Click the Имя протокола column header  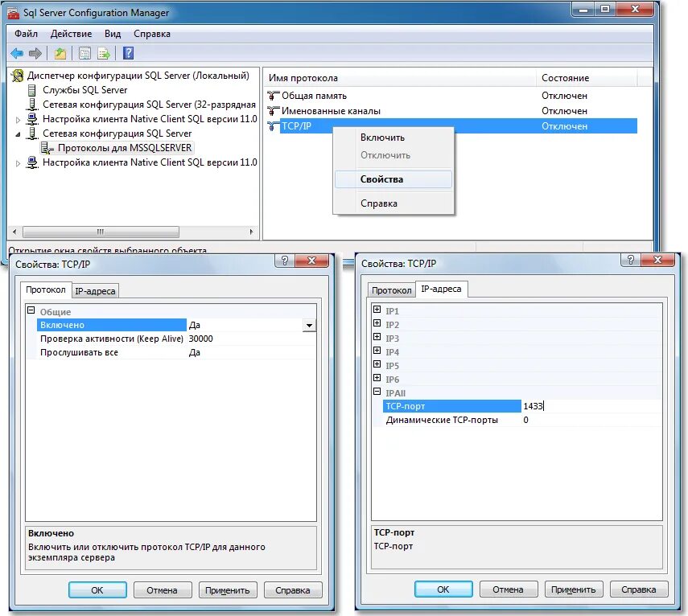[400, 78]
